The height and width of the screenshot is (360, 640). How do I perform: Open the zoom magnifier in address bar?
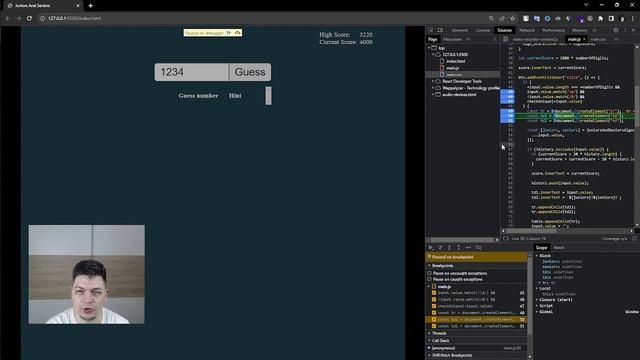[491, 18]
